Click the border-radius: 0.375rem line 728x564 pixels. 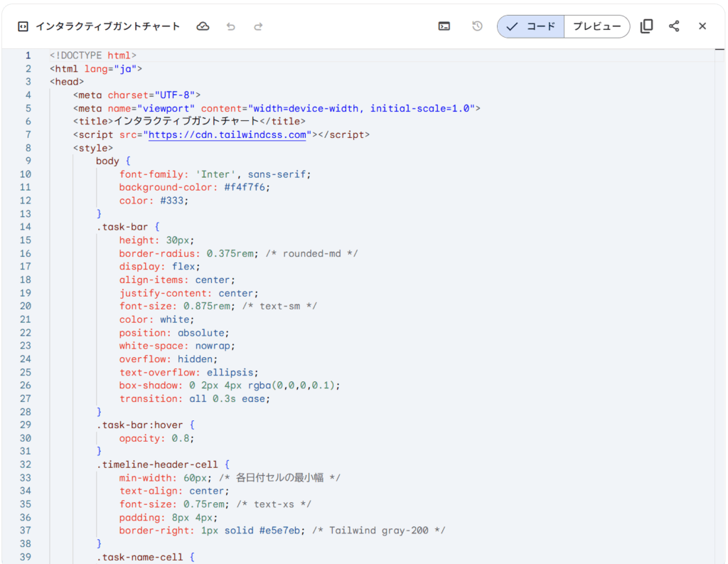(238, 253)
